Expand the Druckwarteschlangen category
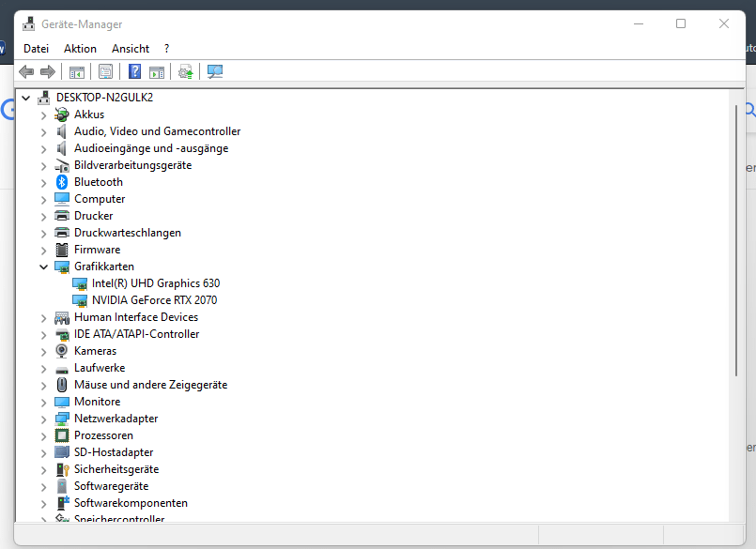The height and width of the screenshot is (549, 756). tap(43, 234)
